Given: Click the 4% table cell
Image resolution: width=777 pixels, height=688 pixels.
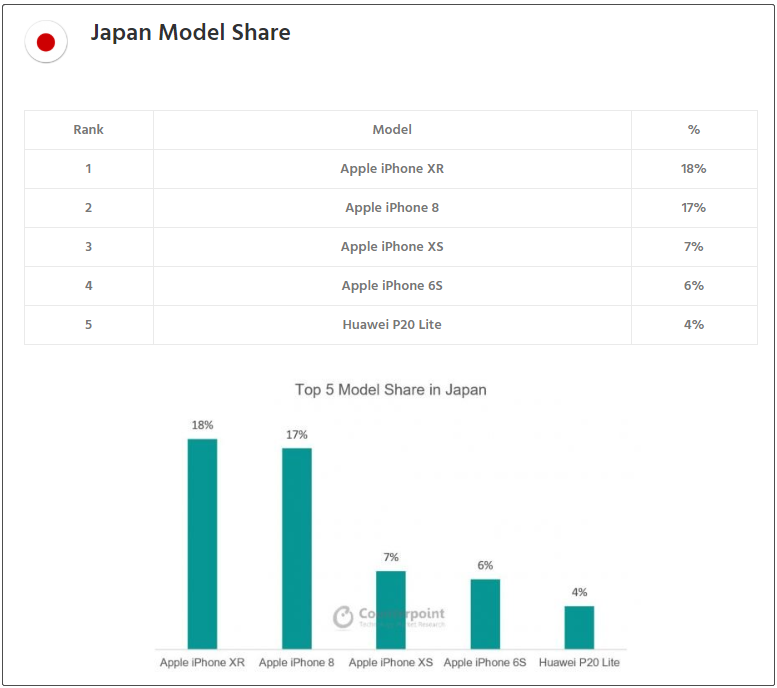Looking at the screenshot, I should pyautogui.click(x=694, y=325).
